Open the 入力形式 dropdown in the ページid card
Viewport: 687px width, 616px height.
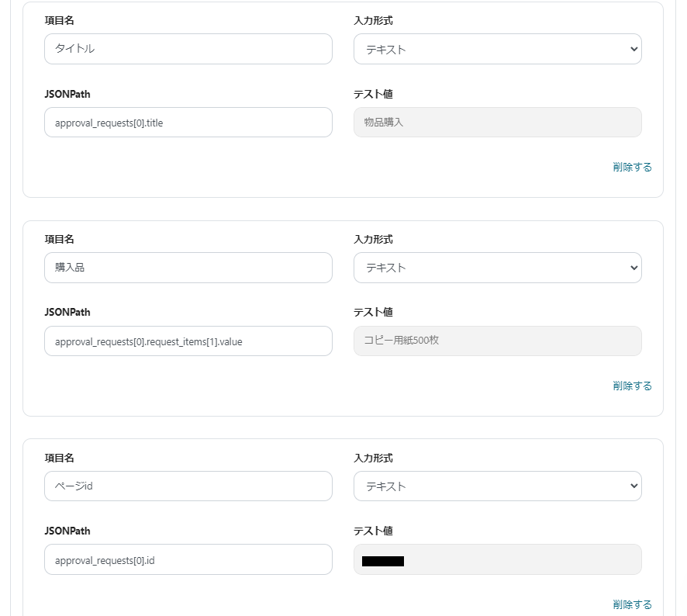coord(497,486)
